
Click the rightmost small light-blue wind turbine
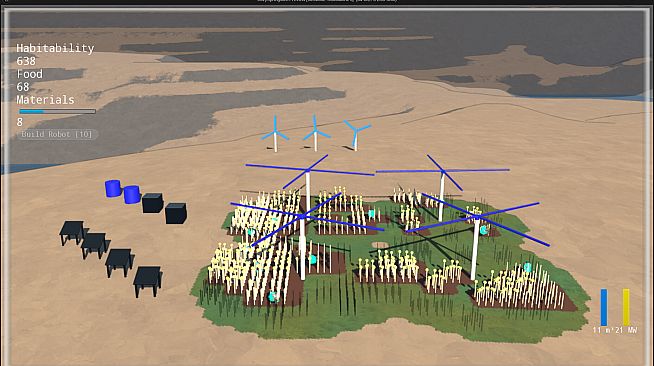pyautogui.click(x=356, y=135)
